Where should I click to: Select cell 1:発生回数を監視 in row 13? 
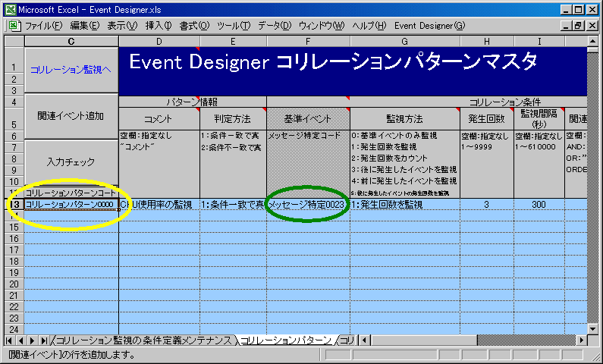coord(405,205)
